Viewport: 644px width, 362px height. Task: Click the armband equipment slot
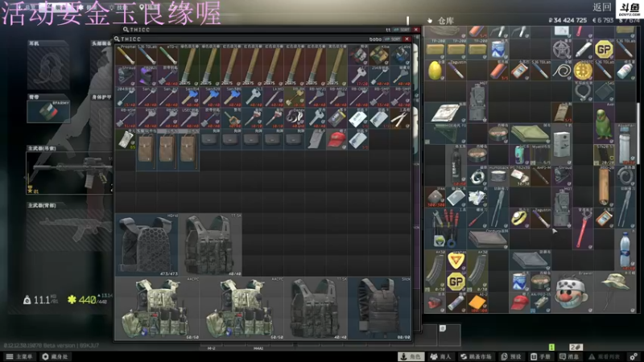48,111
